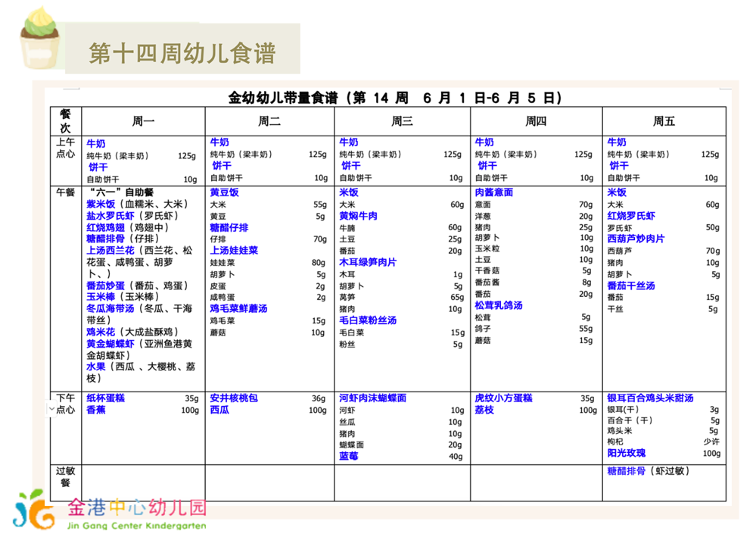Click the dish 上汤西兰花
The image size is (756, 540).
pos(110,251)
